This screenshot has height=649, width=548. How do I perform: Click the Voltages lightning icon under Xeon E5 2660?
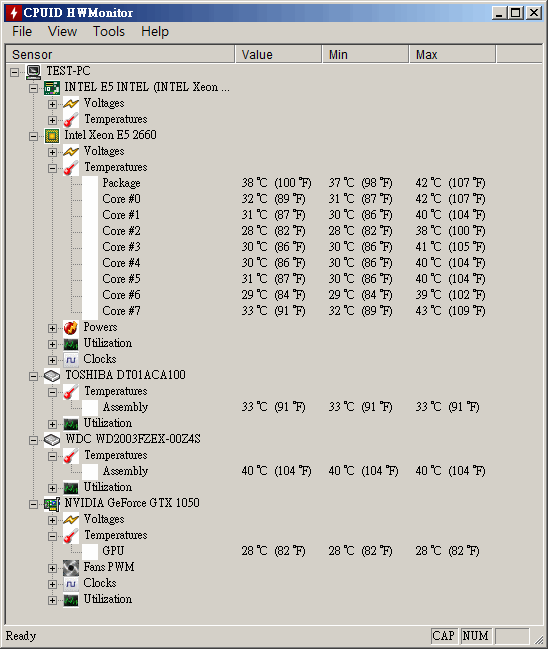point(71,152)
